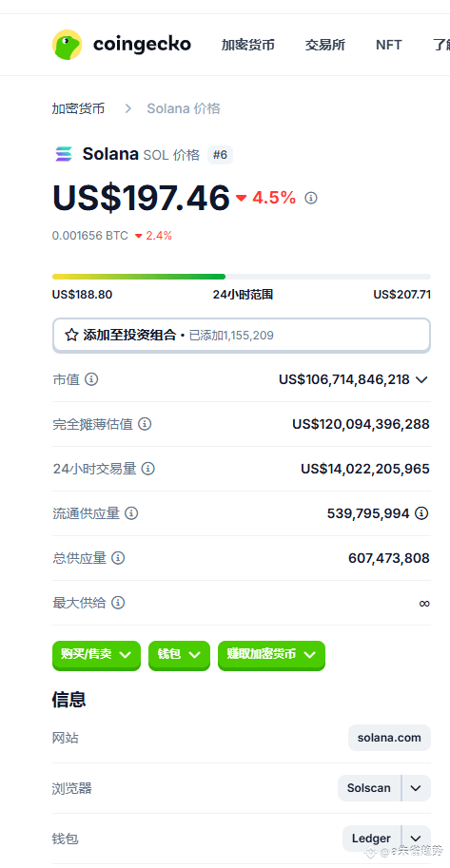Open 交易所 navigation menu

[325, 45]
